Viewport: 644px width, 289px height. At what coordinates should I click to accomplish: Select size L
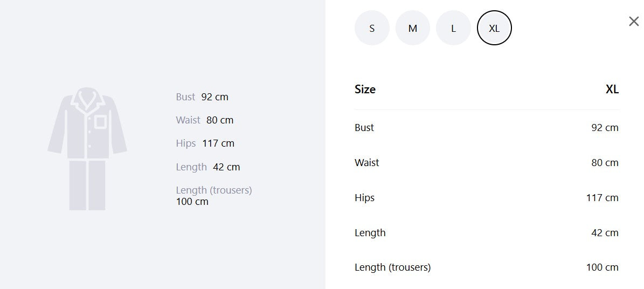[x=453, y=28]
